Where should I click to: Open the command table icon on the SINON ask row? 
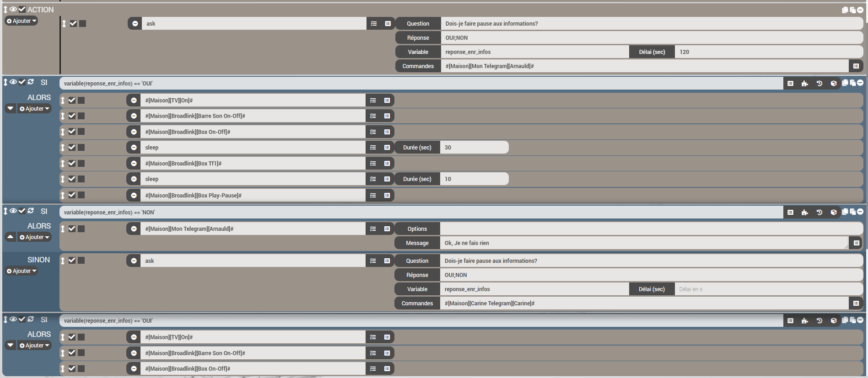click(x=387, y=261)
